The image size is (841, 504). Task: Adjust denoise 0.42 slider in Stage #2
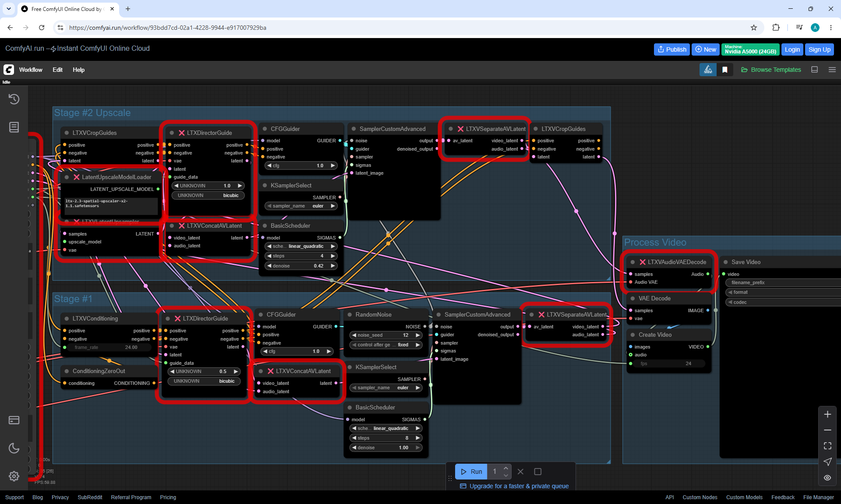click(301, 266)
